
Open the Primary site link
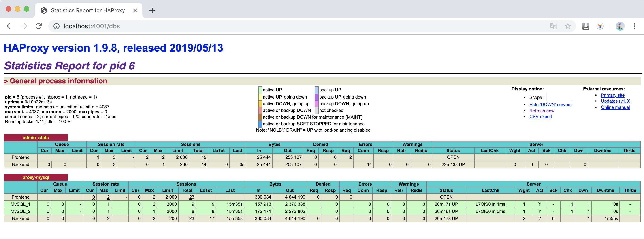pyautogui.click(x=612, y=95)
